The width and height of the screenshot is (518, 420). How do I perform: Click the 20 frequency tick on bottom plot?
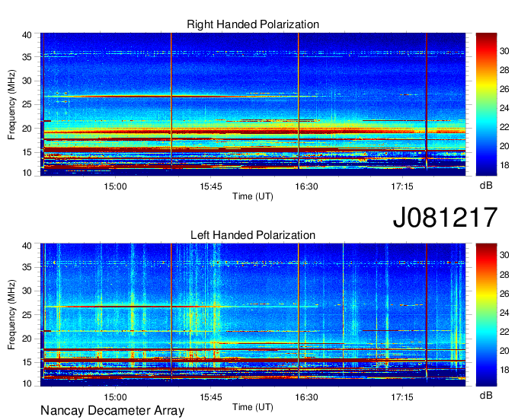tap(27, 339)
